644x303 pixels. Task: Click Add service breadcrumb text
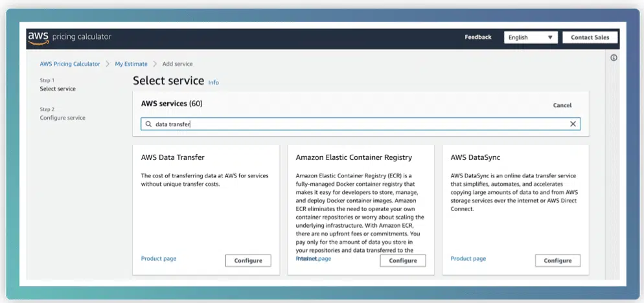[178, 64]
